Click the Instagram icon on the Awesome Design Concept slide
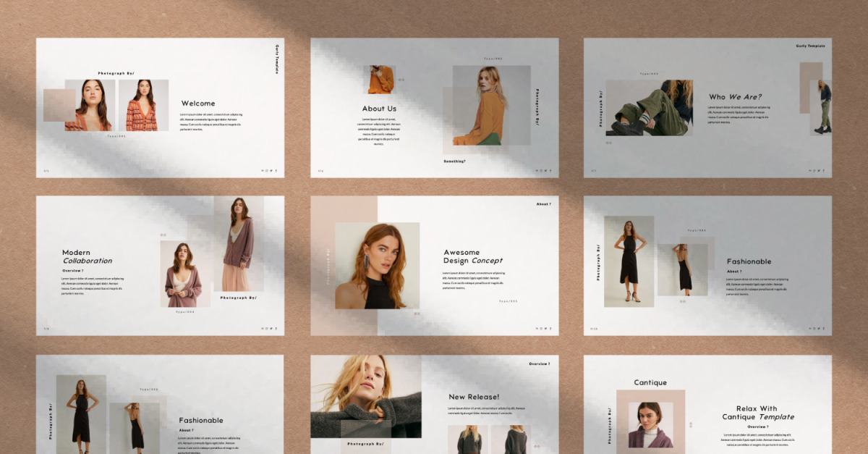Image resolution: width=868 pixels, height=454 pixels. [x=541, y=329]
